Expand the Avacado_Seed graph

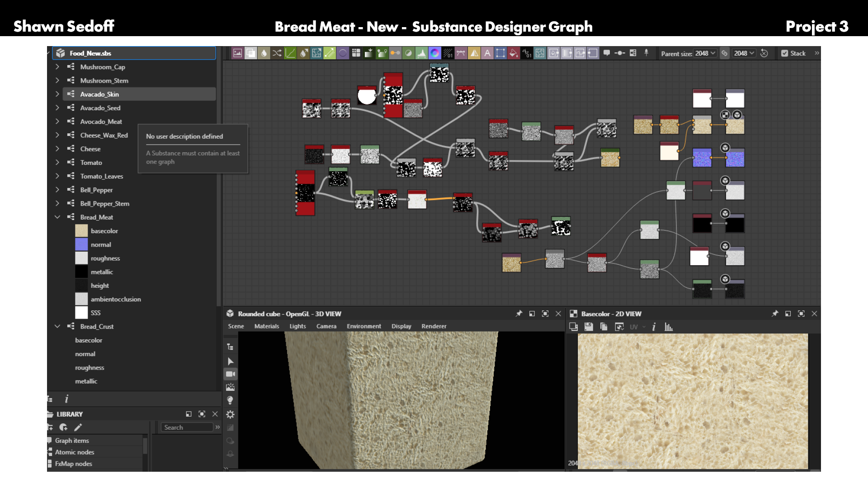pyautogui.click(x=57, y=108)
